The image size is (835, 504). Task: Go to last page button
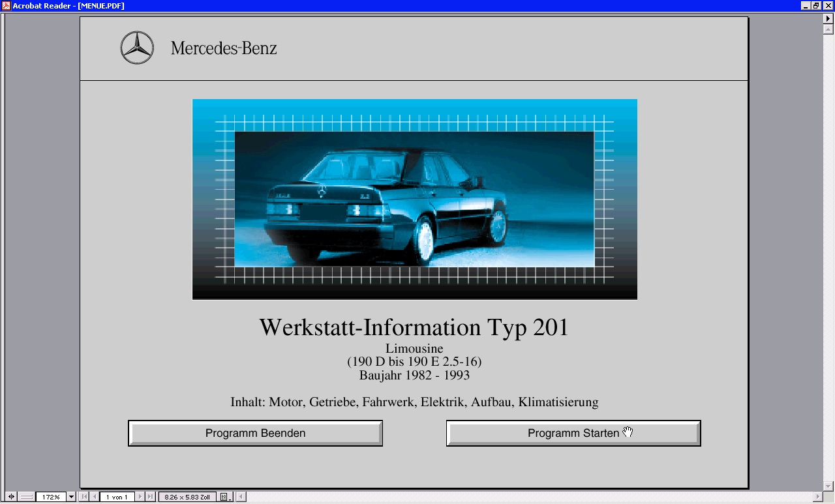(150, 497)
